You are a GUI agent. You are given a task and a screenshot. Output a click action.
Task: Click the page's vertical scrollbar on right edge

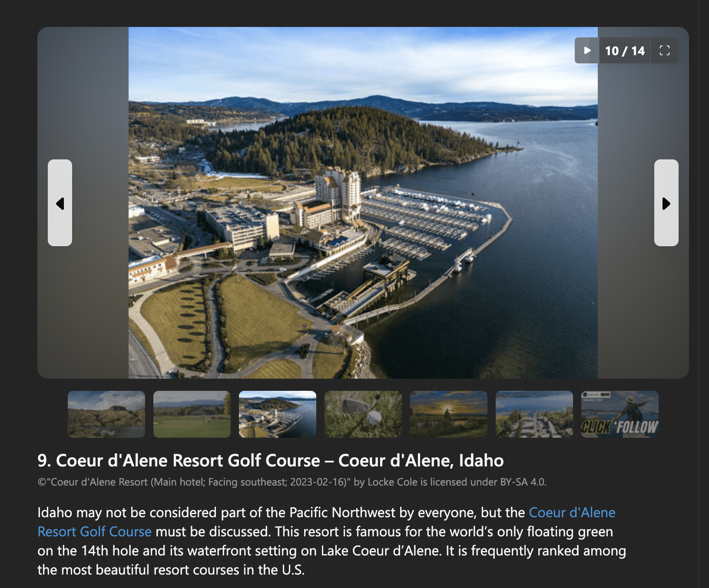tap(704, 294)
